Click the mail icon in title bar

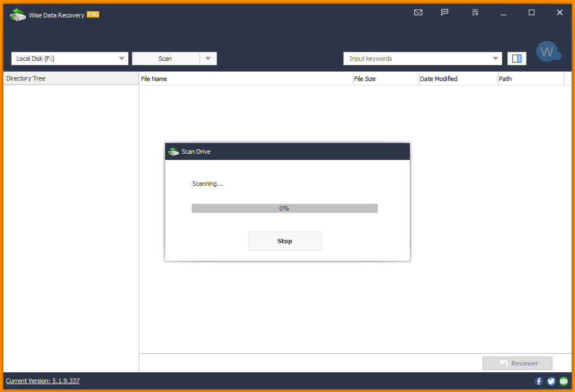(418, 12)
